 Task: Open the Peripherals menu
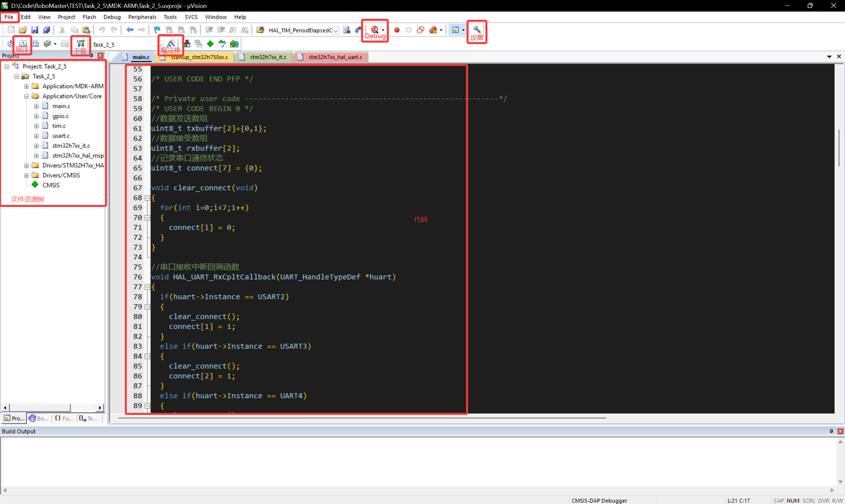click(x=142, y=17)
